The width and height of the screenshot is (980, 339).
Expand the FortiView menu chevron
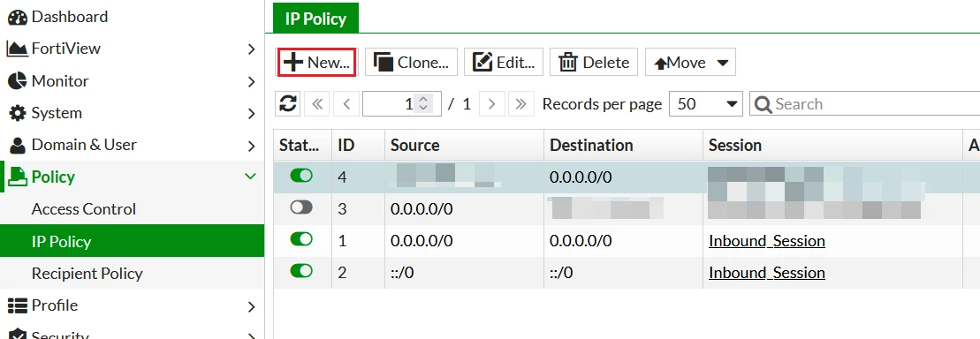(x=251, y=49)
